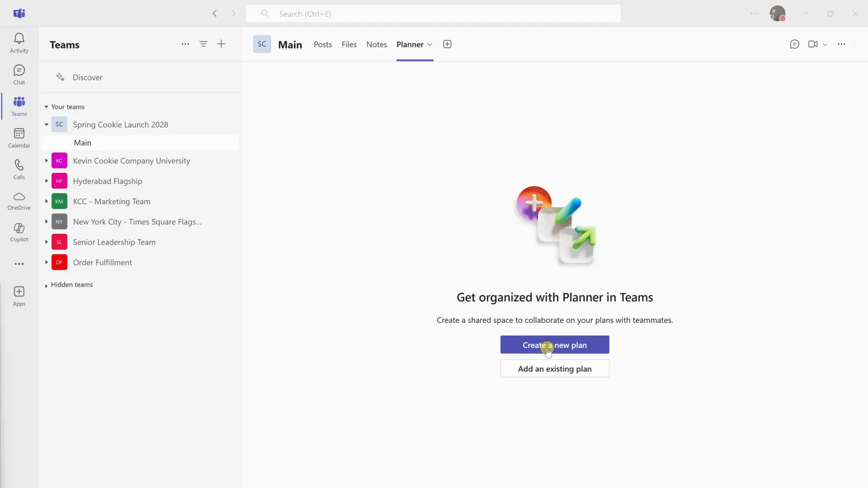868x488 pixels.
Task: Click the OF team avatar
Action: tap(59, 263)
